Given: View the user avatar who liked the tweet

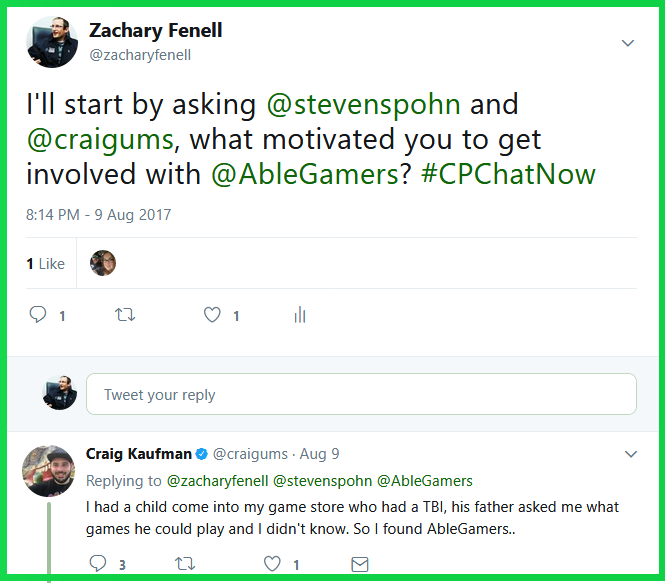Looking at the screenshot, I should tap(103, 263).
